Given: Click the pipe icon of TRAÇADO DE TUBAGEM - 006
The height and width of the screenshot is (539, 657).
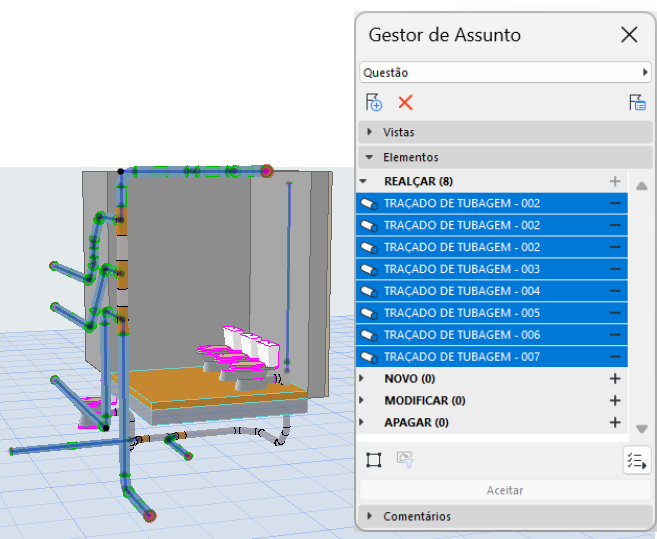Looking at the screenshot, I should (x=369, y=335).
